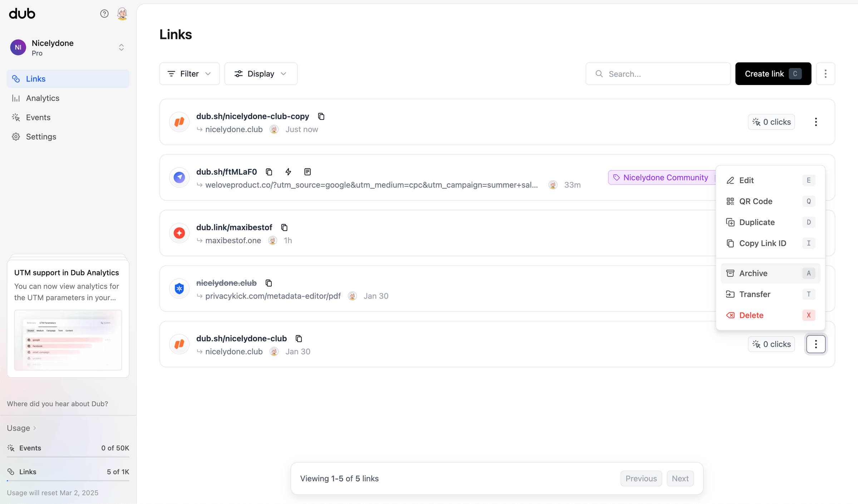Open maxibestof.one destination URL
Image resolution: width=858 pixels, height=504 pixels.
(233, 240)
